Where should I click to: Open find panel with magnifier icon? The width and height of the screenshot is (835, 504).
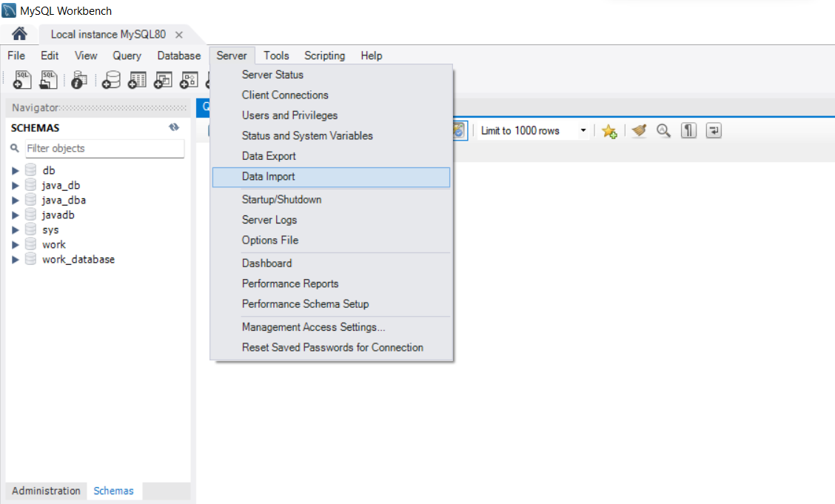pyautogui.click(x=663, y=131)
